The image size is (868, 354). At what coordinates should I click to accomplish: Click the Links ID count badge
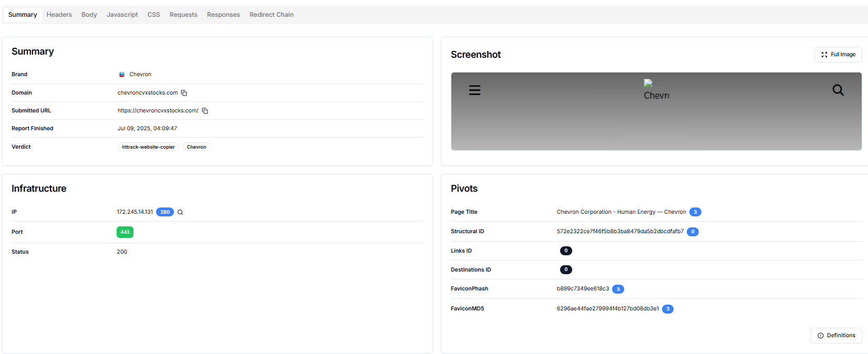tap(566, 251)
